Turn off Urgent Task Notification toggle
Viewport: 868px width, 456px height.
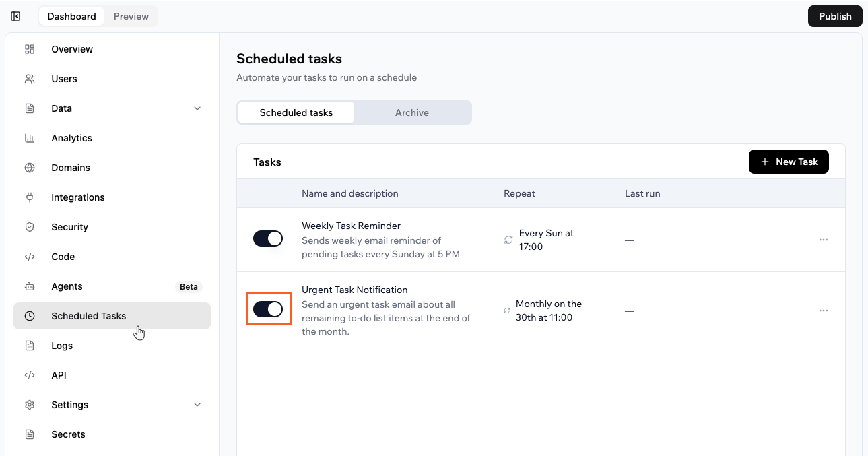point(268,309)
